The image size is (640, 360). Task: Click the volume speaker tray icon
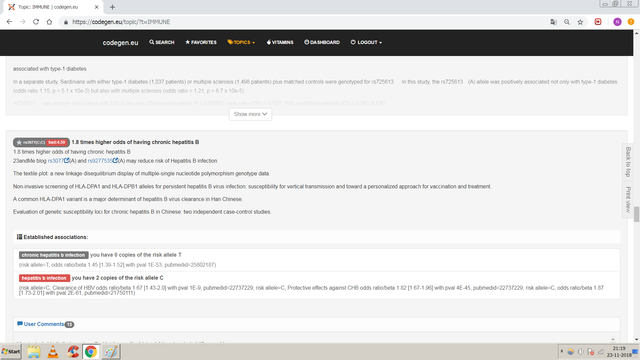[580, 352]
